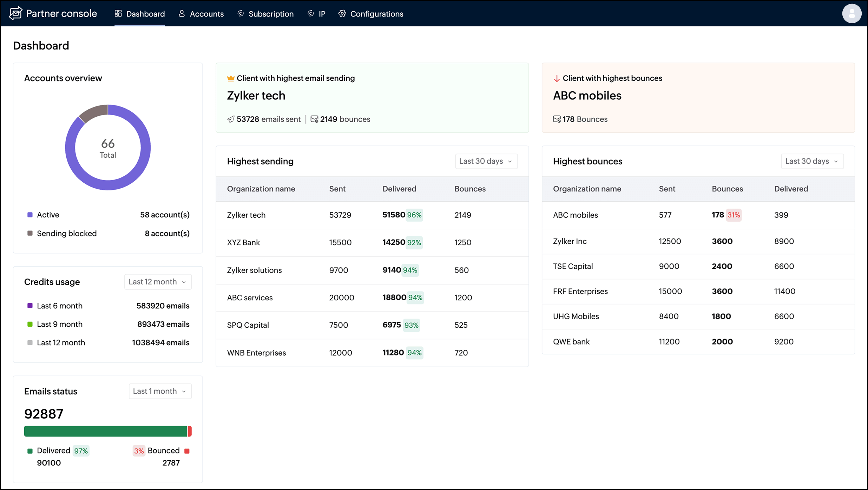This screenshot has width=868, height=490.
Task: Open the Configurations gear icon
Action: tap(342, 13)
